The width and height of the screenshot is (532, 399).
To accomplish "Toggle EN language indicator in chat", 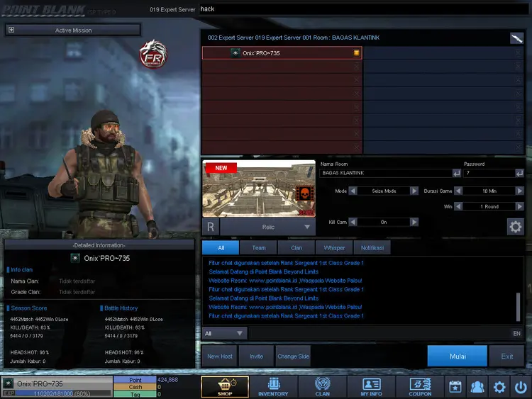I will pos(516,334).
